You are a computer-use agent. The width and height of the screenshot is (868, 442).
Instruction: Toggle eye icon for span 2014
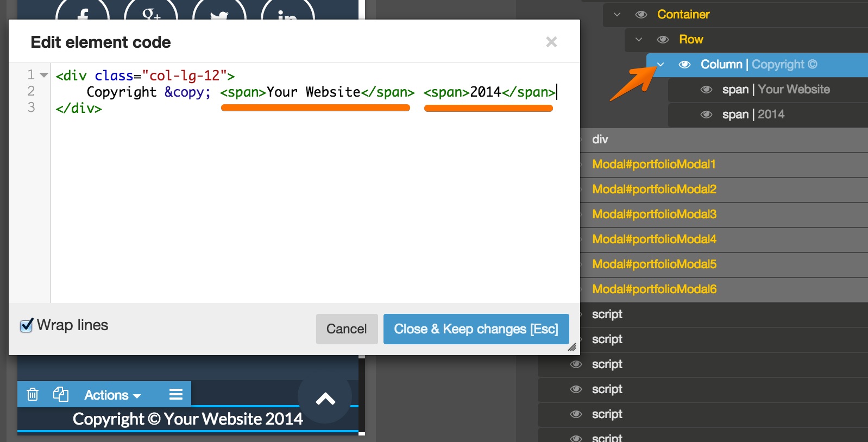706,115
